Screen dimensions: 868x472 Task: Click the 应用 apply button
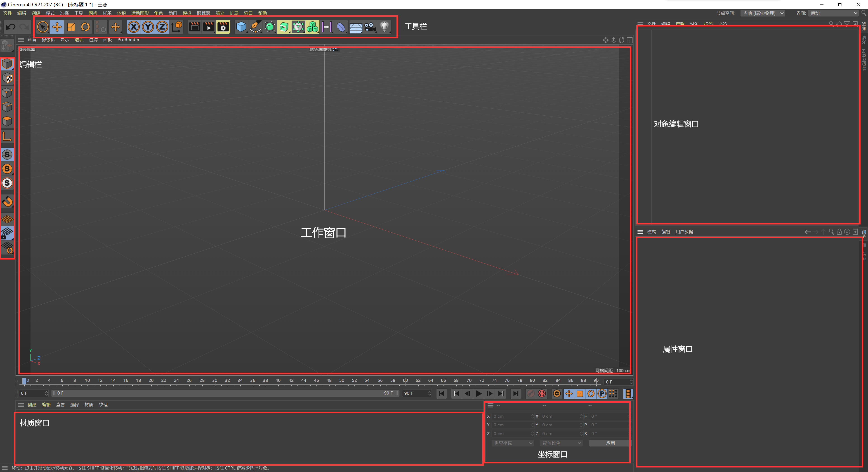coord(610,443)
